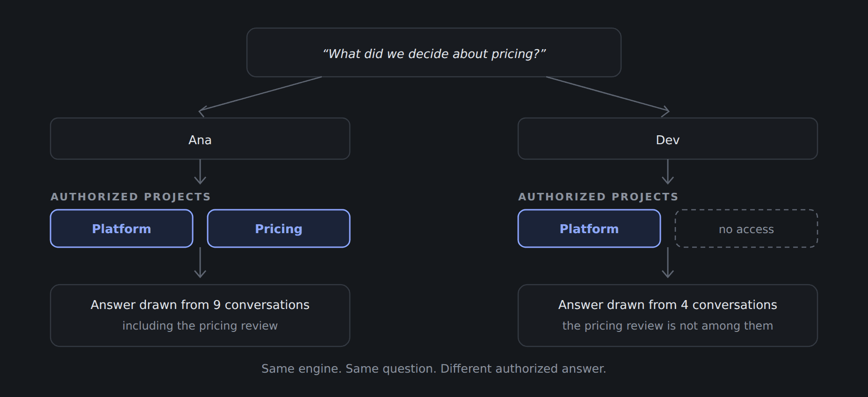868x397 pixels.
Task: Click Authorized Projects label under Dev
Action: pyautogui.click(x=598, y=197)
